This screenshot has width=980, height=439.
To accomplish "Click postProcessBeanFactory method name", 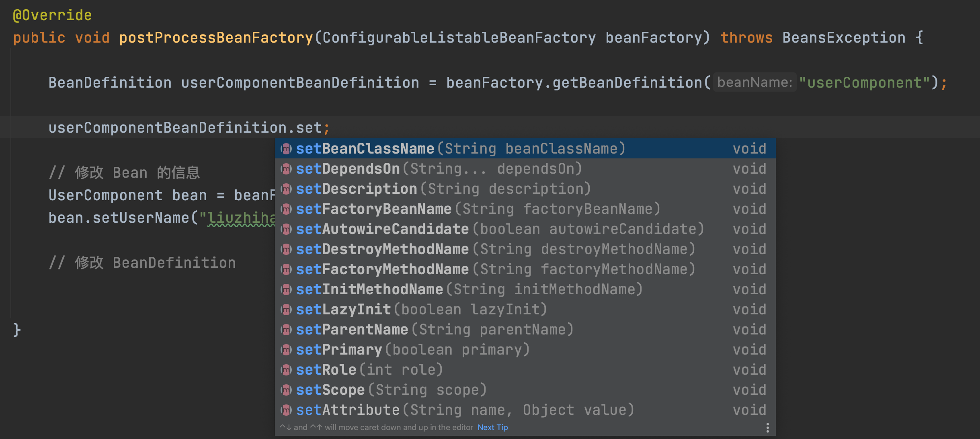I will coord(216,38).
